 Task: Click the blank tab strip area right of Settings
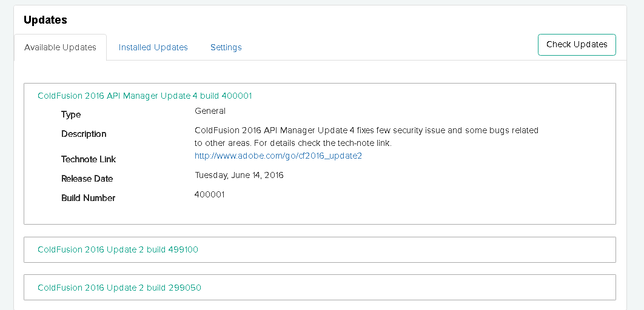(388, 47)
